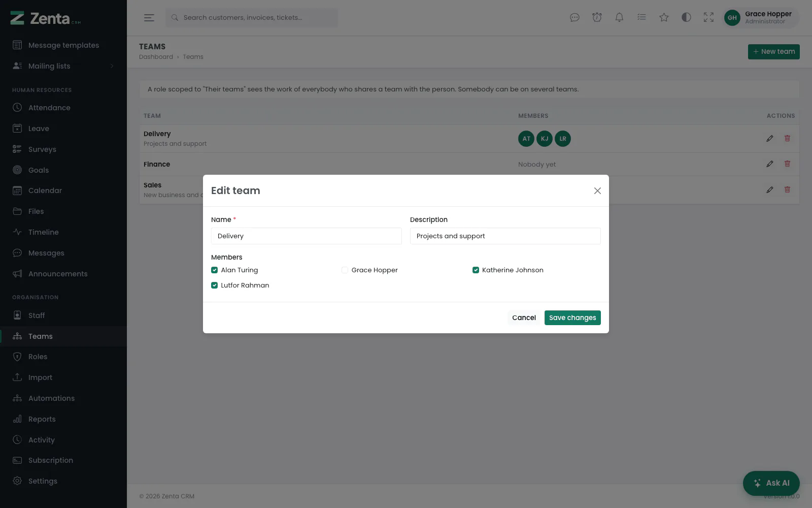Open the favorites star icon

tap(664, 18)
